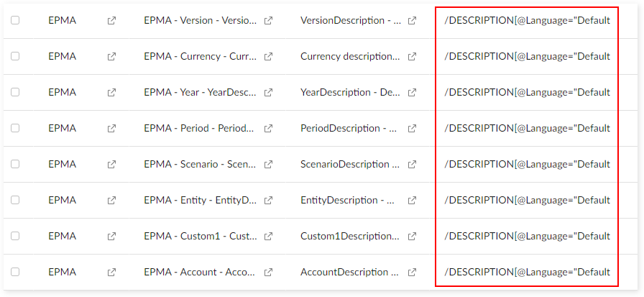Open external link icon beside EPMA in Period row
The height and width of the screenshot is (297, 644).
(111, 129)
